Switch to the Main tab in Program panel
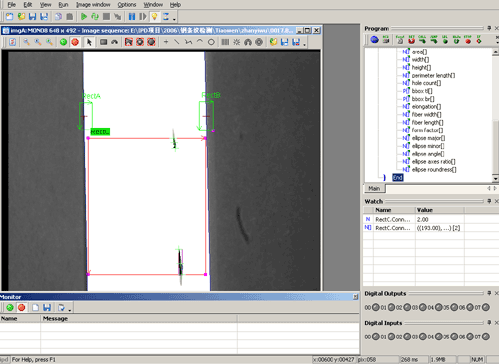Image resolution: width=499 pixels, height=364 pixels. 374,188
